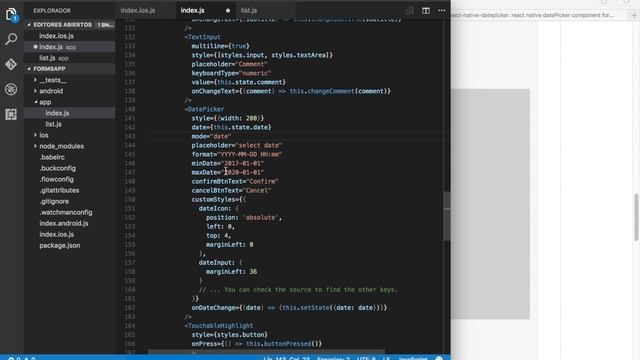This screenshot has width=640, height=360.
Task: Click the errors and warnings status indicator
Action: tap(22, 358)
